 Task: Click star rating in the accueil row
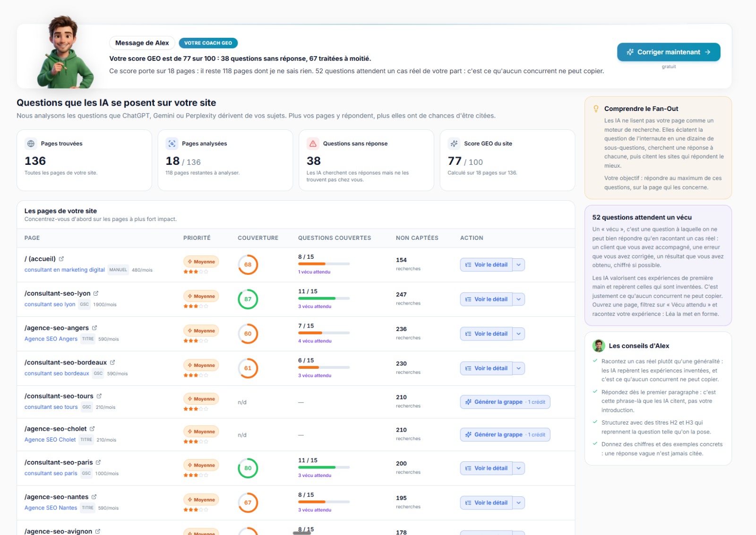(x=196, y=272)
